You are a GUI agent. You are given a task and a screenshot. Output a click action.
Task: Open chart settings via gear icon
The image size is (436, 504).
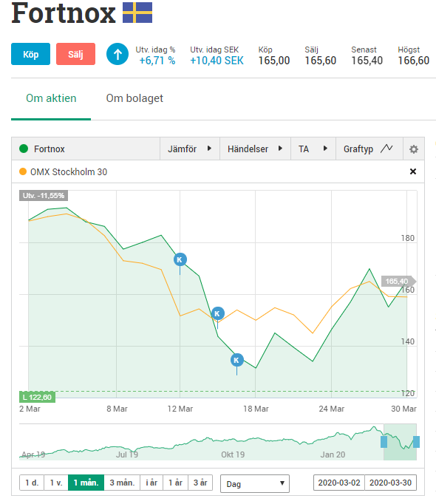(414, 149)
